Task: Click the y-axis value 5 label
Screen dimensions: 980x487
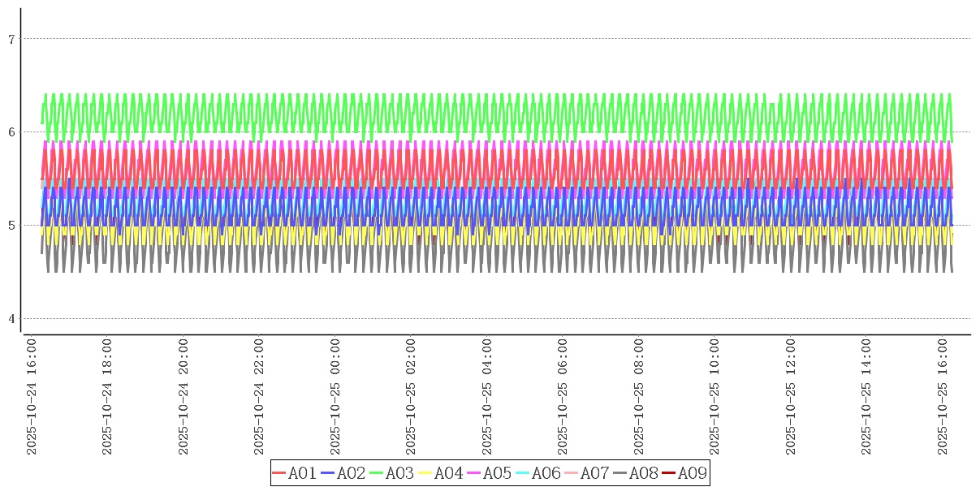Action: tap(11, 225)
